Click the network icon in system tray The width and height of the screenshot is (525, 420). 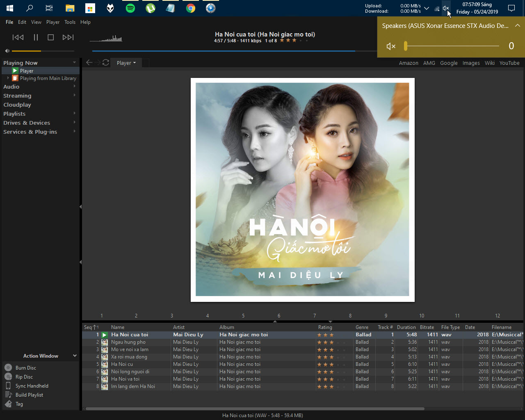click(x=437, y=8)
